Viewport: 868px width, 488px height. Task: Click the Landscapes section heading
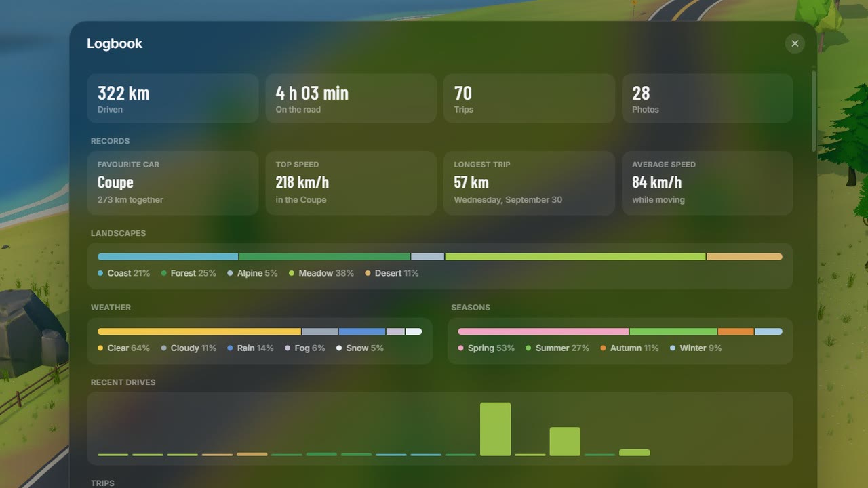[x=118, y=233]
